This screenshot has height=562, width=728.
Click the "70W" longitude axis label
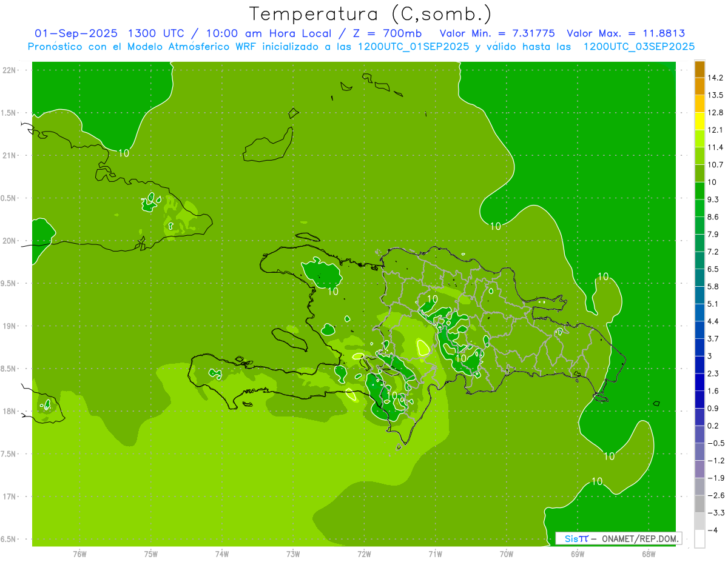(x=507, y=554)
